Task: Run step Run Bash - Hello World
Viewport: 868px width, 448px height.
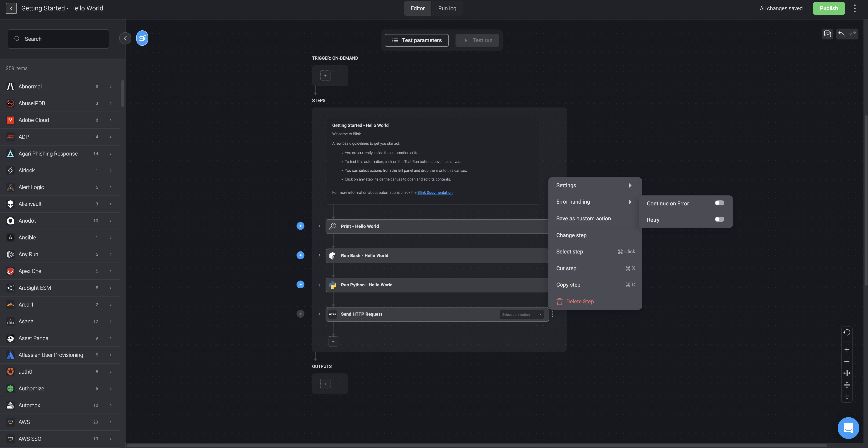Action: [x=300, y=255]
